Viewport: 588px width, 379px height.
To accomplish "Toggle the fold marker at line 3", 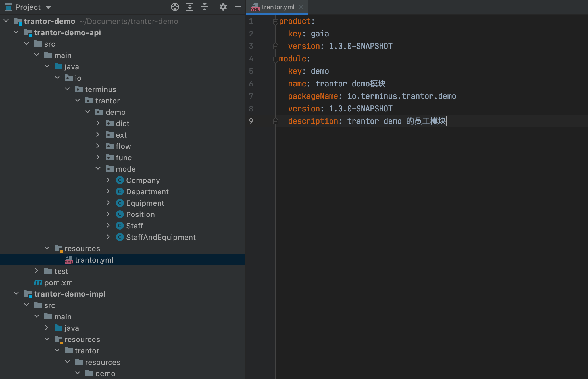I will coord(275,46).
